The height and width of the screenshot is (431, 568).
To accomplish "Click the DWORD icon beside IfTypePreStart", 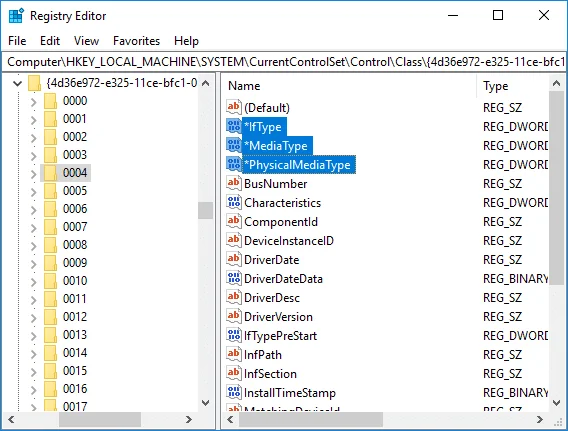I will 234,335.
